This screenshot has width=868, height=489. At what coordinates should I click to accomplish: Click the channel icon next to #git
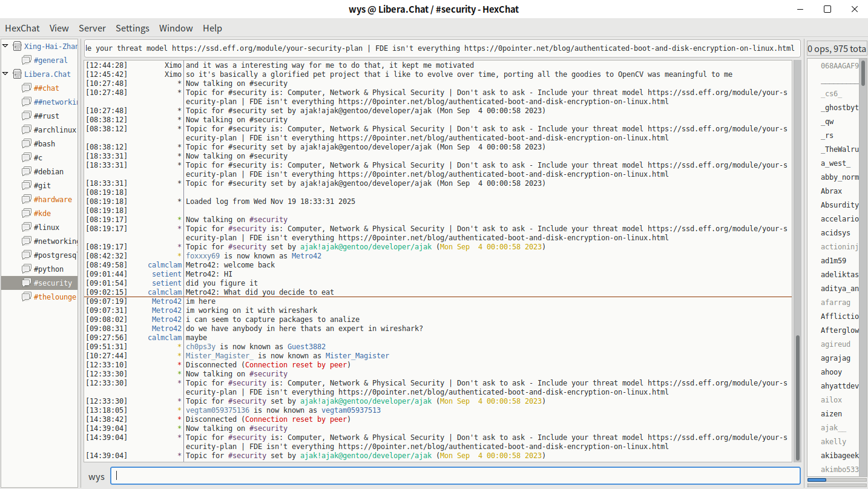[27, 186]
